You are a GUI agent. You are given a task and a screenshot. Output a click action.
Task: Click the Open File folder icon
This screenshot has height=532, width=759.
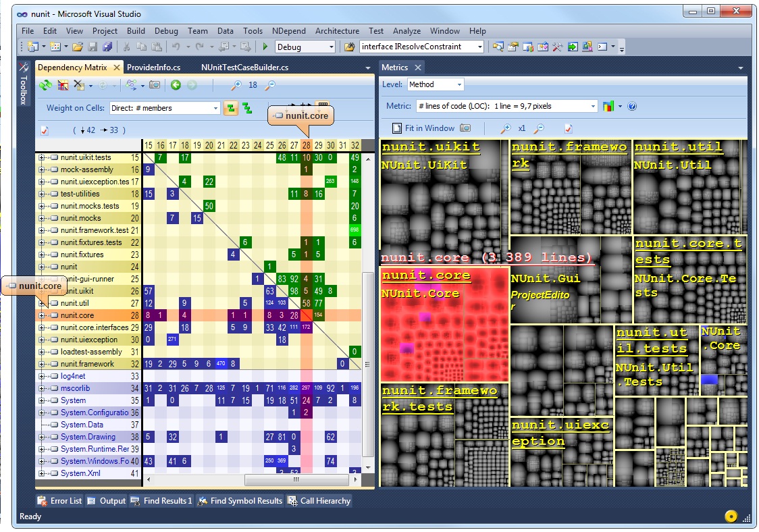(78, 47)
